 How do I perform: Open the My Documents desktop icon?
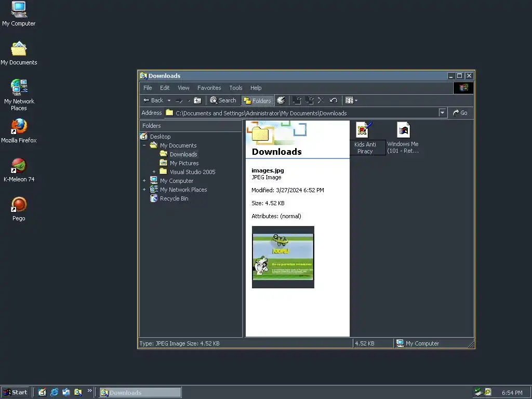(x=19, y=54)
